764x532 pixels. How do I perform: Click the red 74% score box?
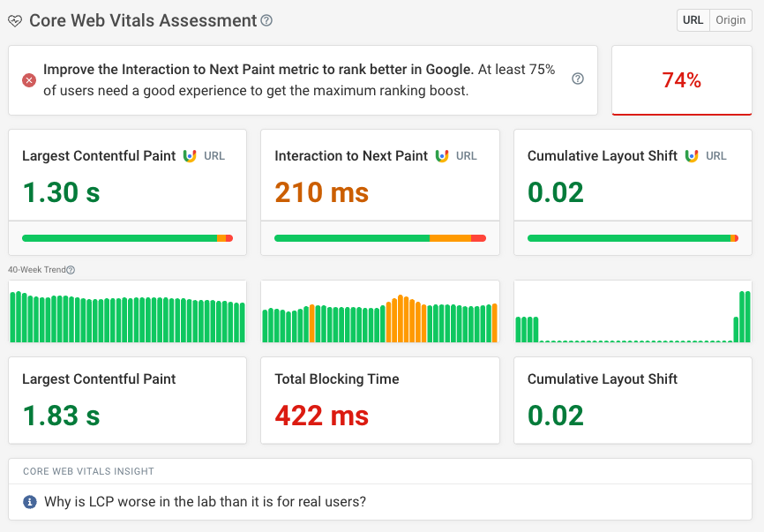coord(681,79)
